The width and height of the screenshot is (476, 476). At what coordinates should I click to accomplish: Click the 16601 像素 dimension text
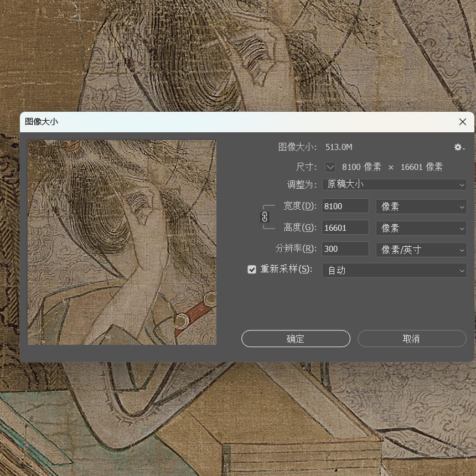(x=422, y=167)
